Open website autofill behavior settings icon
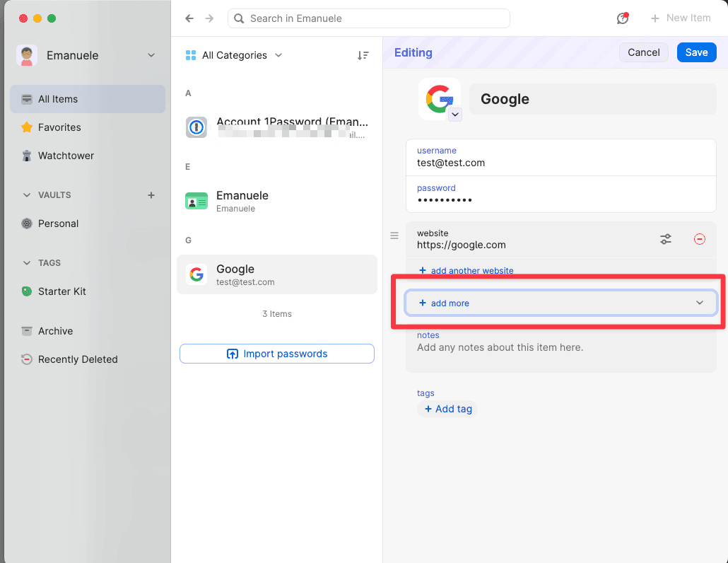Viewport: 728px width, 563px height. [666, 239]
